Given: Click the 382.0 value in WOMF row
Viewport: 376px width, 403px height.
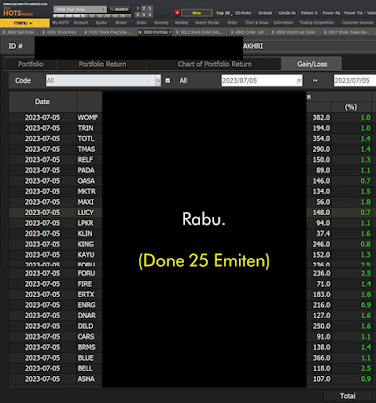Looking at the screenshot, I should pyautogui.click(x=321, y=117).
